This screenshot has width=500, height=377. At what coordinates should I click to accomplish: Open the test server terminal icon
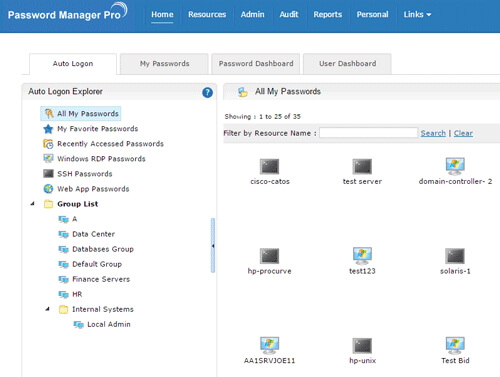click(x=362, y=166)
